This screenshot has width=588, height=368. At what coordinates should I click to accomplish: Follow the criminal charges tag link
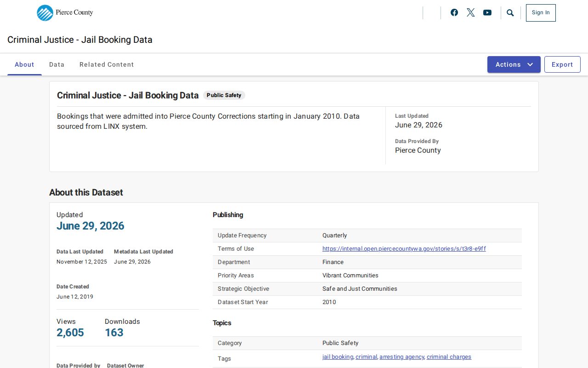[x=449, y=357]
